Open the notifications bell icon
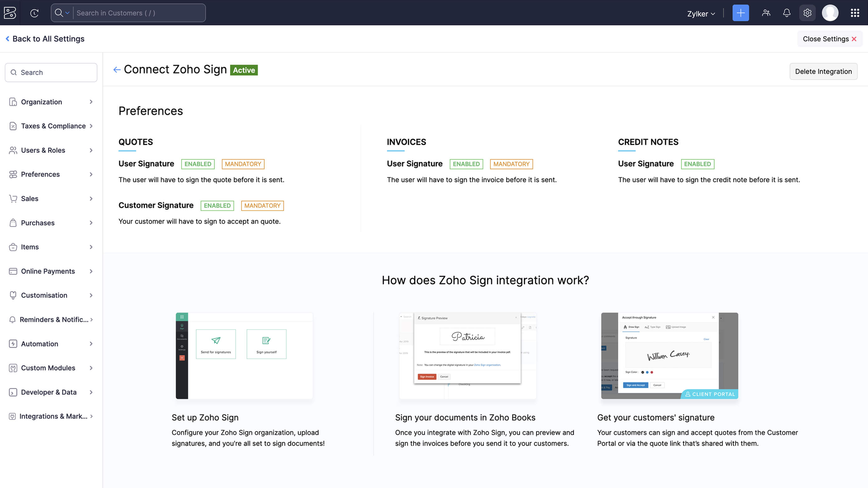Image resolution: width=868 pixels, height=488 pixels. pyautogui.click(x=786, y=13)
